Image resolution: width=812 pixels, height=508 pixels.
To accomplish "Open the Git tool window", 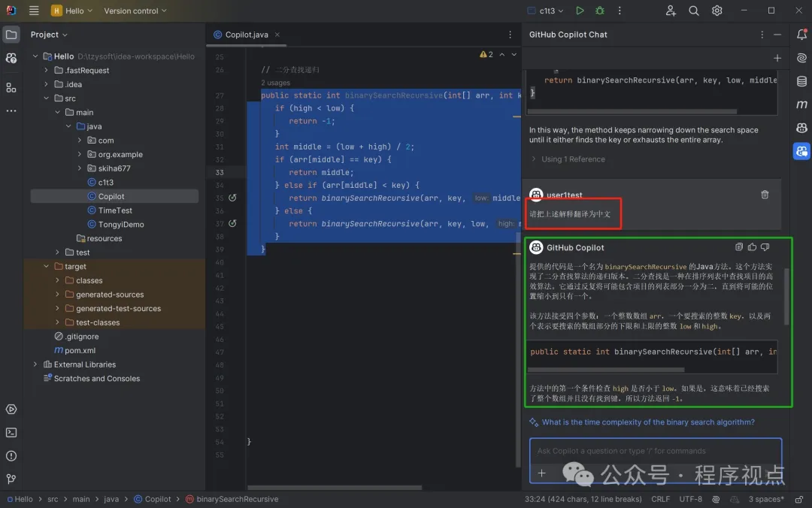I will click(11, 479).
